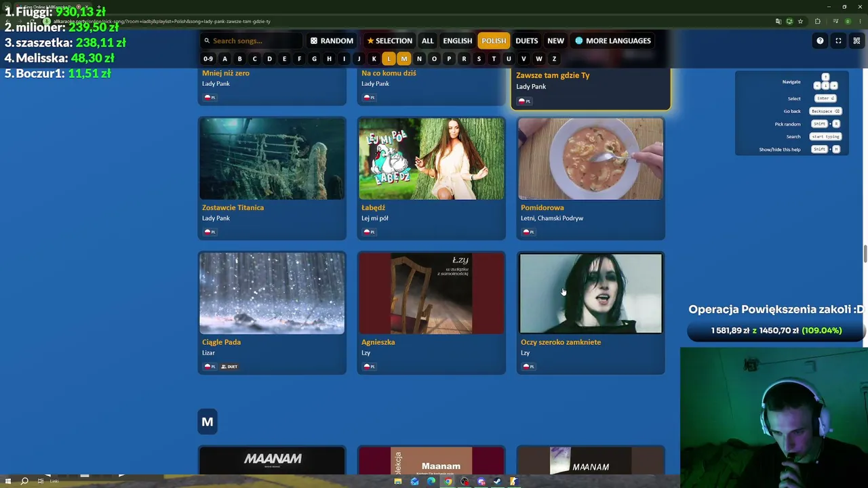Click the page vertical scrollbar thumb

(865, 253)
